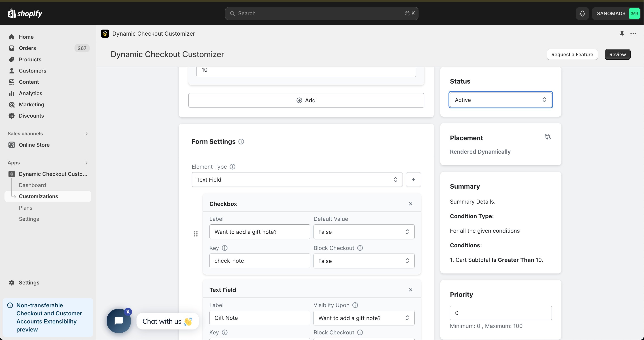The height and width of the screenshot is (340, 644).
Task: Click the Discounts badge icon
Action: 11,116
